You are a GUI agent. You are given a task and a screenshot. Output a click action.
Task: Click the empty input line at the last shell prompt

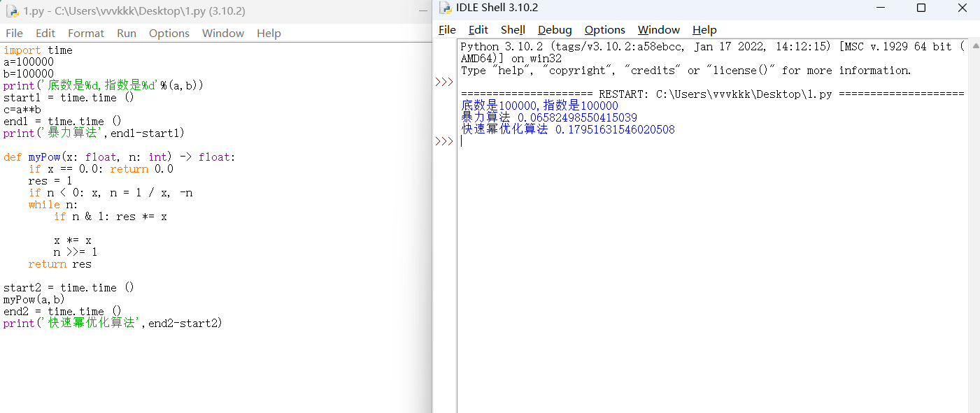pos(713,141)
